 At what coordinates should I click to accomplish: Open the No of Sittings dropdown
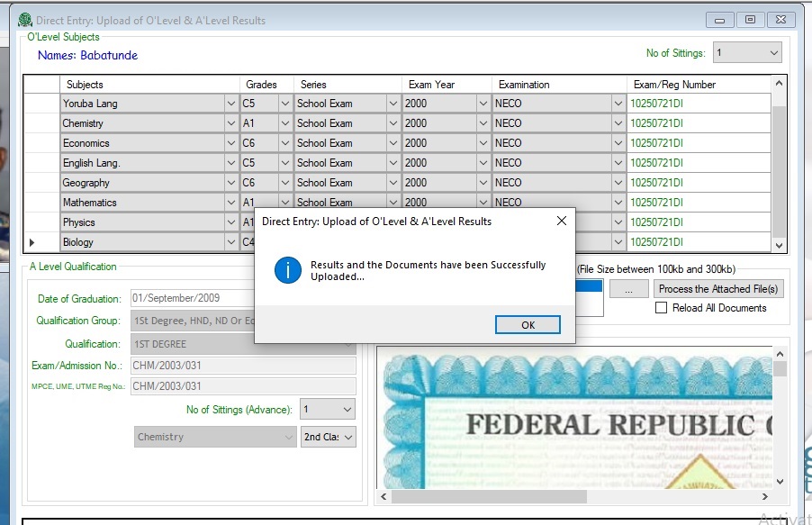(747, 53)
